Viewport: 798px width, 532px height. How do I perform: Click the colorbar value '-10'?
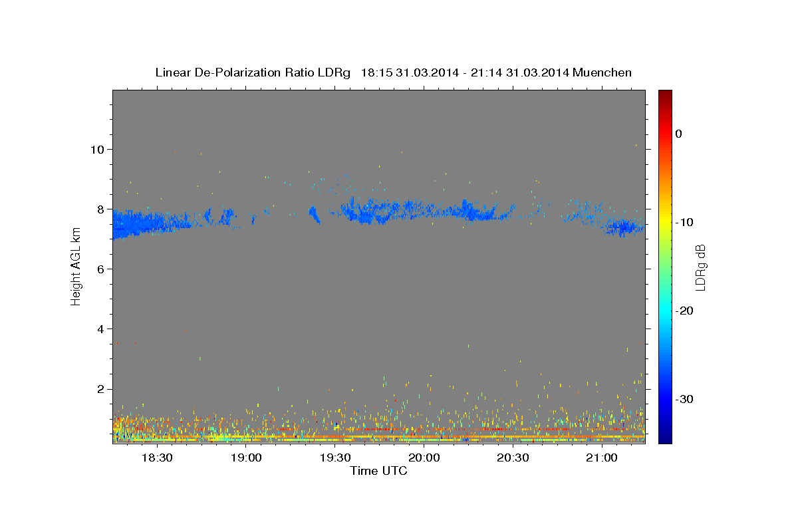pyautogui.click(x=684, y=222)
